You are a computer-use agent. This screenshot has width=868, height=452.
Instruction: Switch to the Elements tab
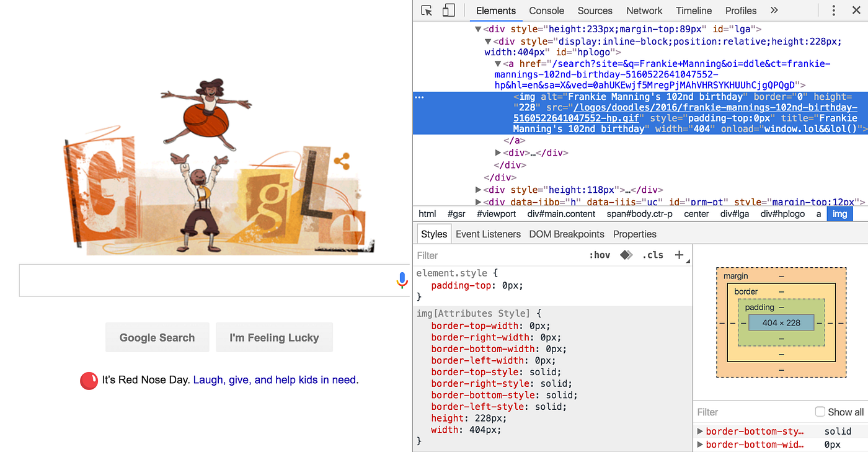click(x=495, y=11)
